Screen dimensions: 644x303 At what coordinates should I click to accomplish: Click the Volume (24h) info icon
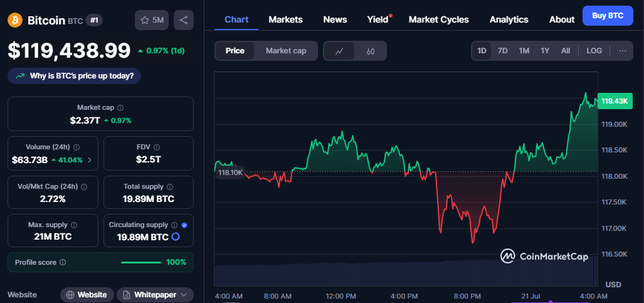(77, 147)
